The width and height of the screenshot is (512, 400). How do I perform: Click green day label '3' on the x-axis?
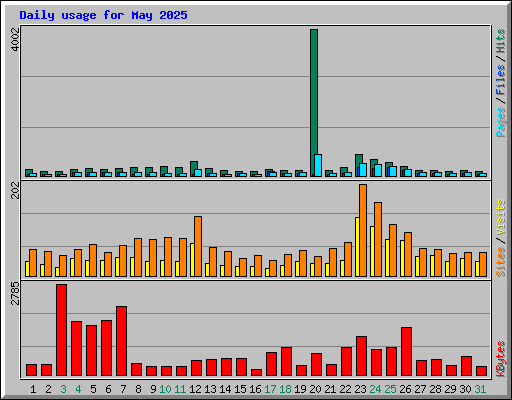tap(63, 389)
